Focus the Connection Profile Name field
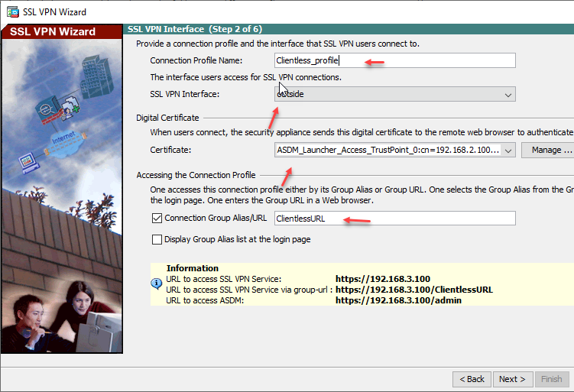Image resolution: width=574 pixels, height=392 pixels. click(394, 60)
